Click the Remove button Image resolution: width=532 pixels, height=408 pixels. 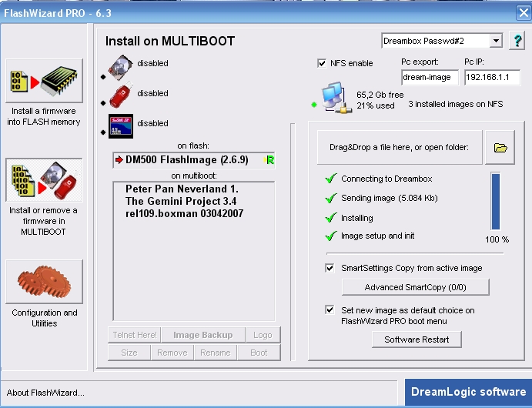[x=172, y=353]
